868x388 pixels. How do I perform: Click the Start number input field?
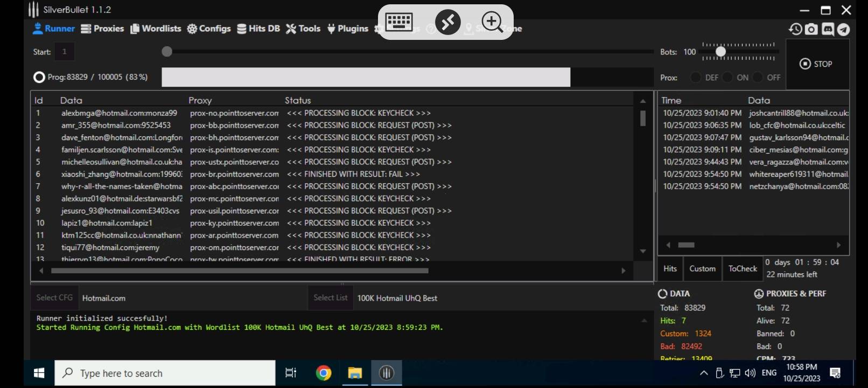tap(65, 52)
